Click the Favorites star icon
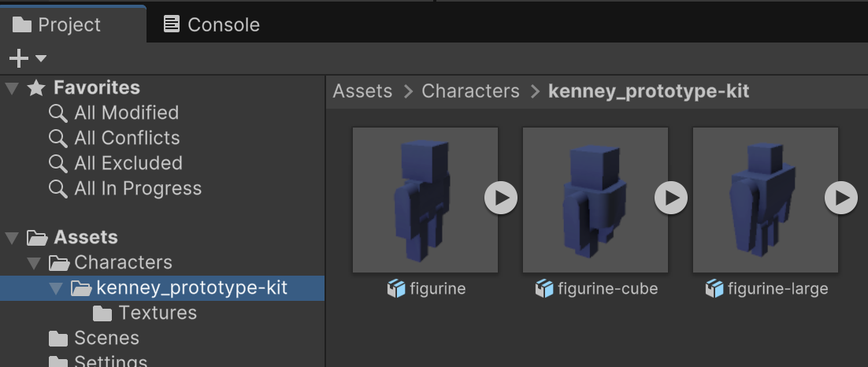The image size is (868, 367). [36, 88]
